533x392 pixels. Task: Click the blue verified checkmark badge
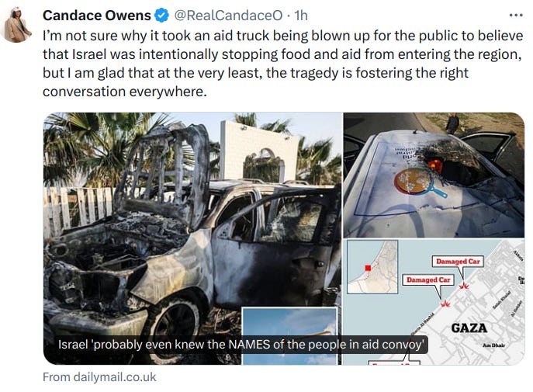[162, 16]
